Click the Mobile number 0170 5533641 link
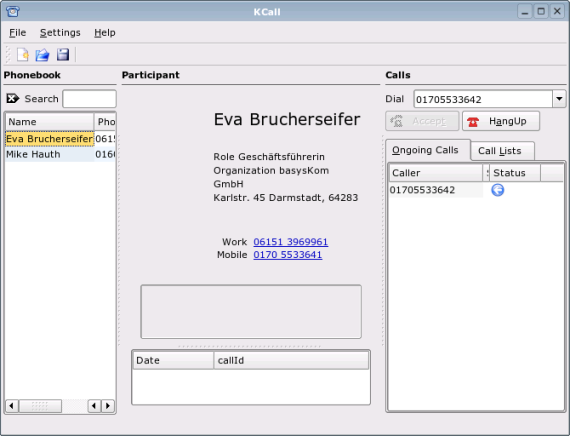The height and width of the screenshot is (436, 570). [288, 255]
